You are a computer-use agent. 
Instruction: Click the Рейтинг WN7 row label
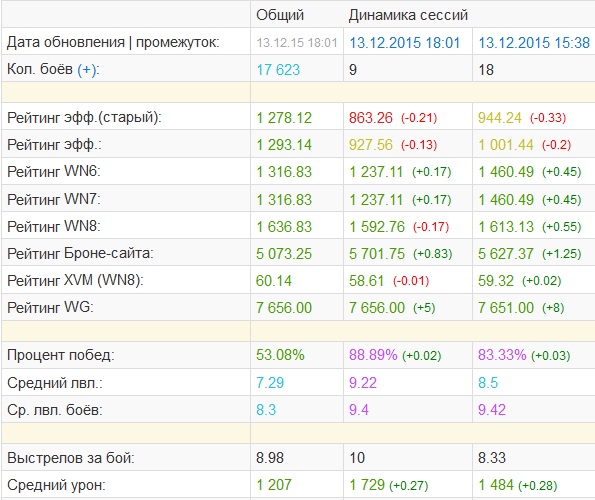[x=54, y=199]
